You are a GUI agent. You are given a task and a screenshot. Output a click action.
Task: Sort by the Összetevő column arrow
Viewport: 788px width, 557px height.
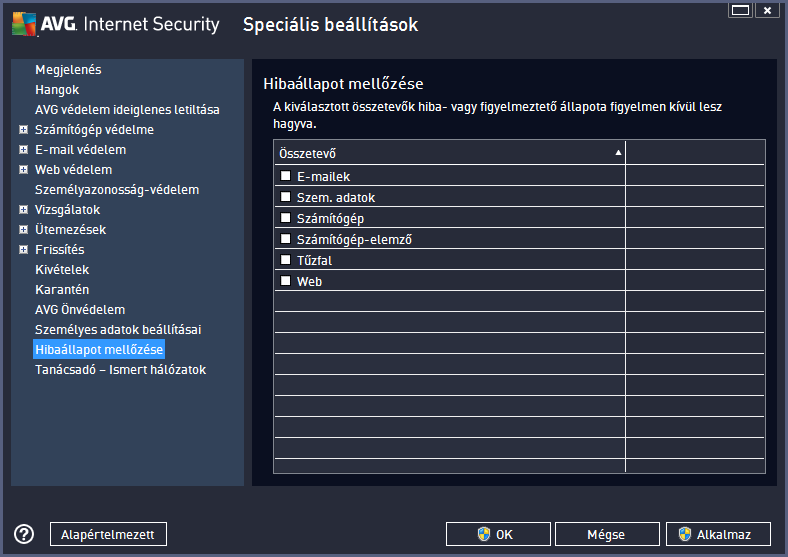click(618, 153)
